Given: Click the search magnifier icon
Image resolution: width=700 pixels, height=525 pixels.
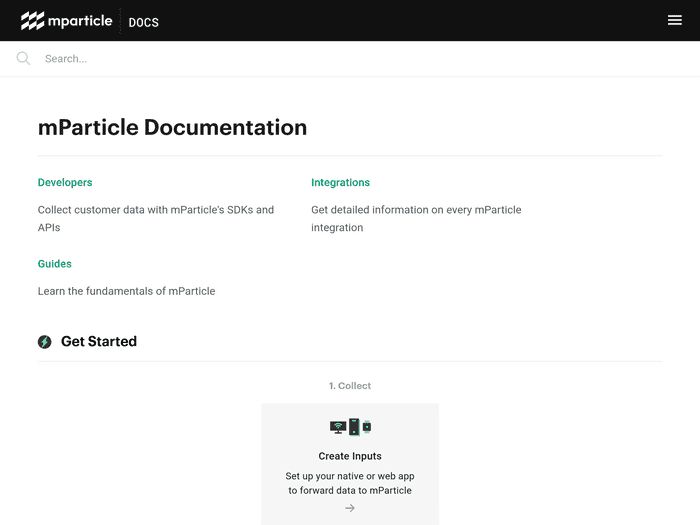Looking at the screenshot, I should [23, 58].
